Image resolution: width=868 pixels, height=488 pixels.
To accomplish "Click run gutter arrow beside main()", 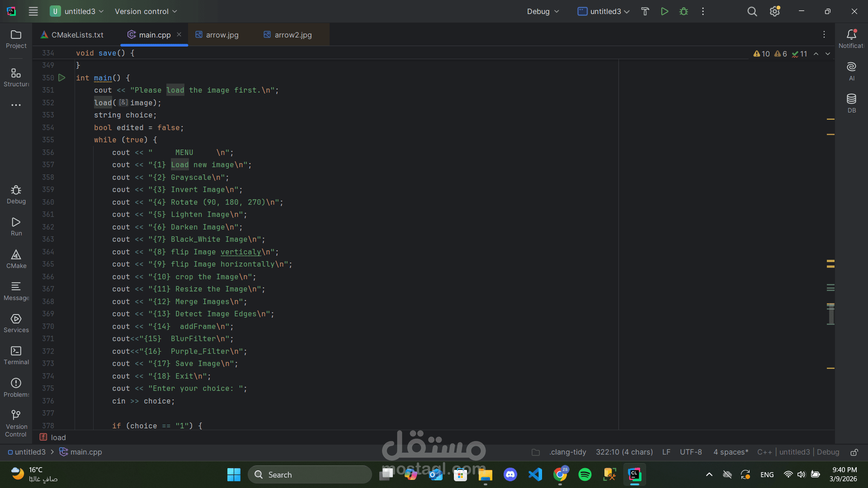I will click(x=62, y=78).
